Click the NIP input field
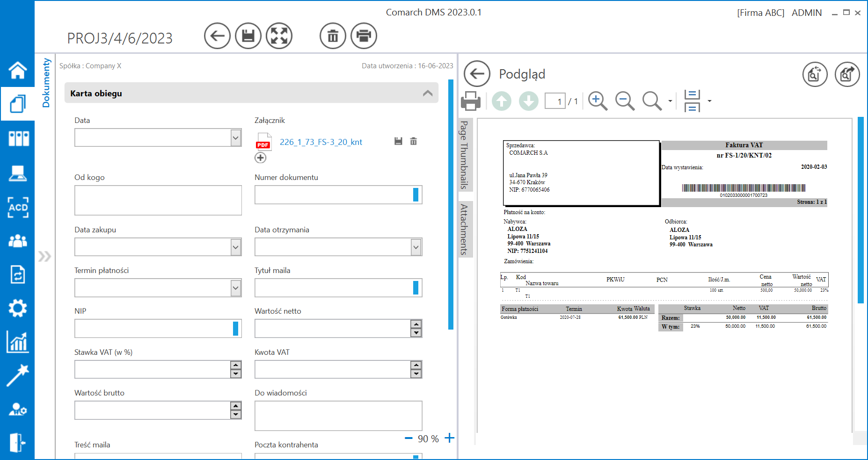The image size is (868, 460). point(158,329)
